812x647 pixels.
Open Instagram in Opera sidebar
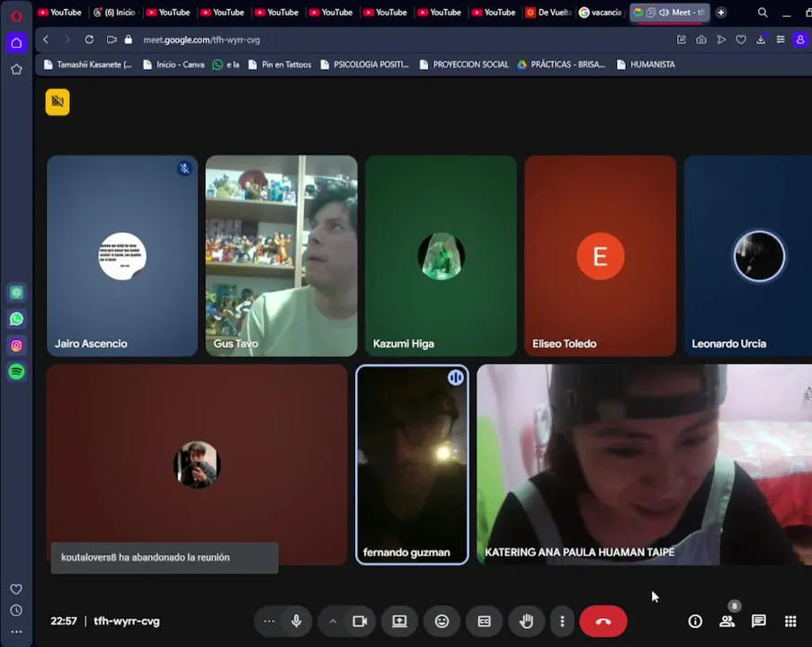(16, 345)
